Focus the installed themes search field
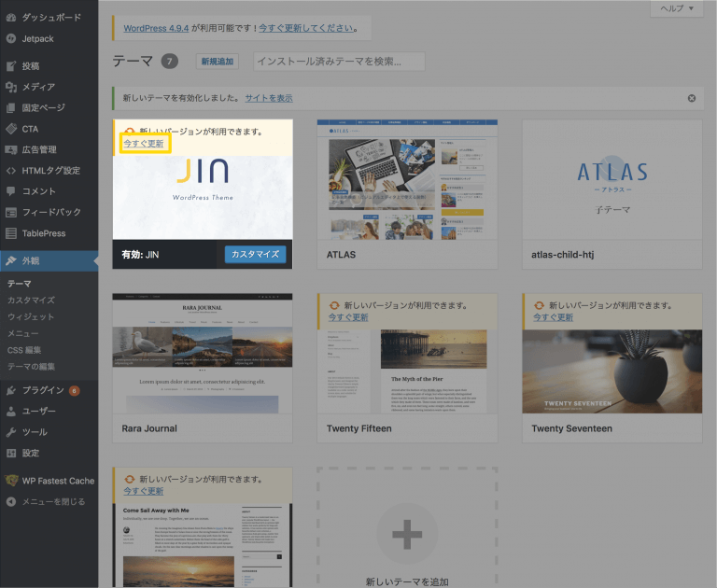This screenshot has width=717, height=588. (339, 62)
